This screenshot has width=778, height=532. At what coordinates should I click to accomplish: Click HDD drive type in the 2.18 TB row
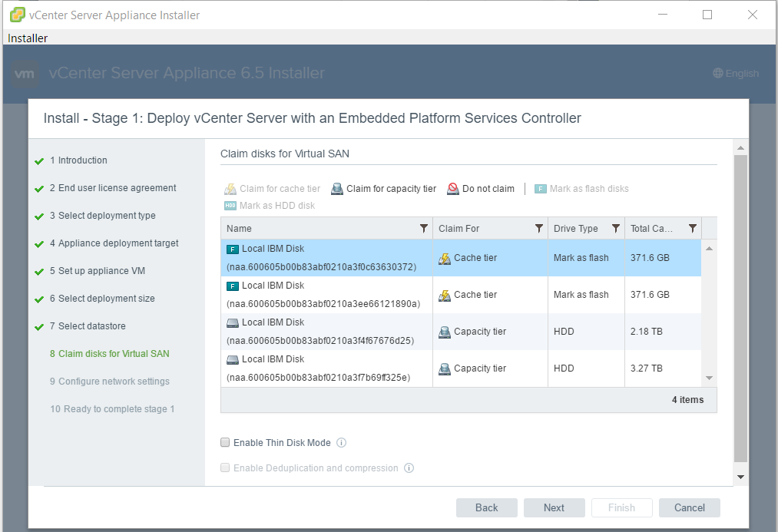(x=564, y=332)
